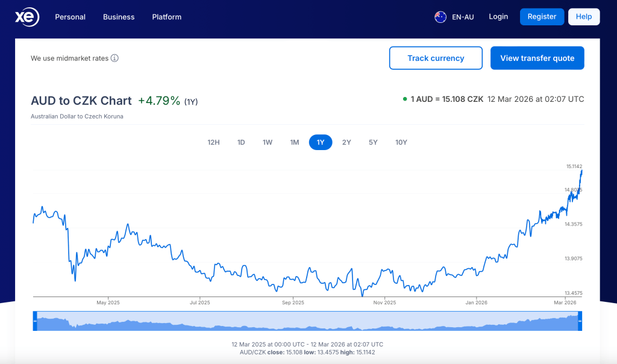Open the Personal menu

(x=70, y=17)
